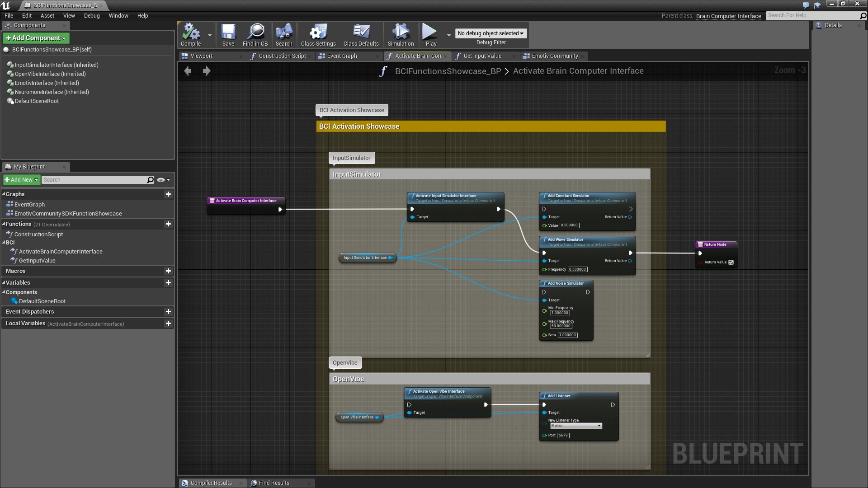Image resolution: width=868 pixels, height=488 pixels.
Task: Click the graph navigate back arrow
Action: click(x=188, y=71)
